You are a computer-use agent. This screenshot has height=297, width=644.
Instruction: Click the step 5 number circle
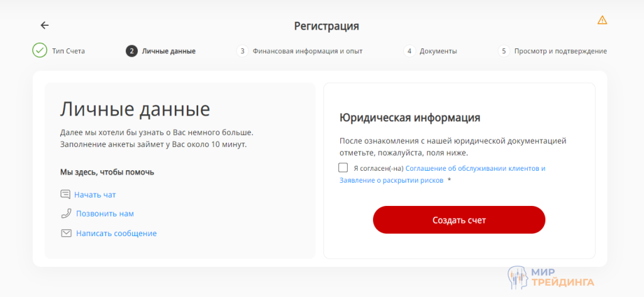tap(503, 51)
